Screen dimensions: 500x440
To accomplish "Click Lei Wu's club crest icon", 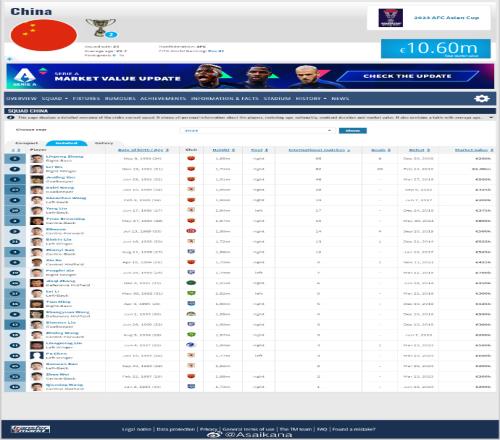I will [x=191, y=169].
